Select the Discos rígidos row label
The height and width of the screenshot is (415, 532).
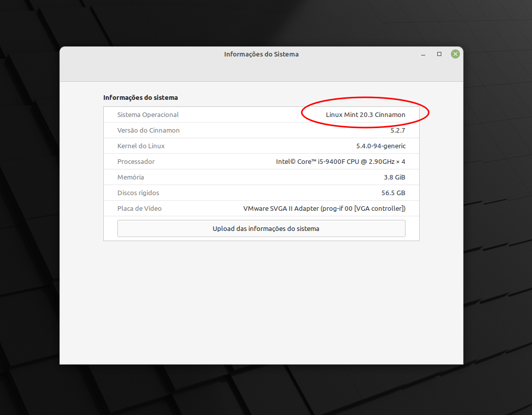click(x=138, y=193)
